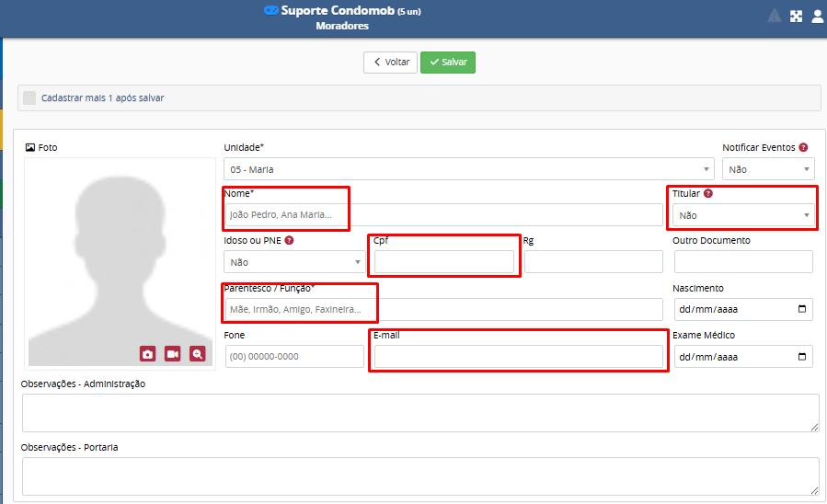
Task: Open the alert triangle icon in header
Action: click(775, 16)
